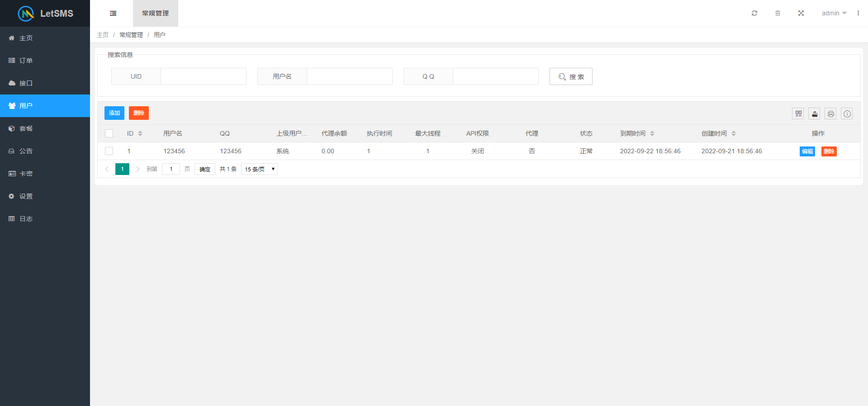Screen dimensions: 868x406
Task: Sort by 到期时间 column arrows
Action: (x=652, y=133)
